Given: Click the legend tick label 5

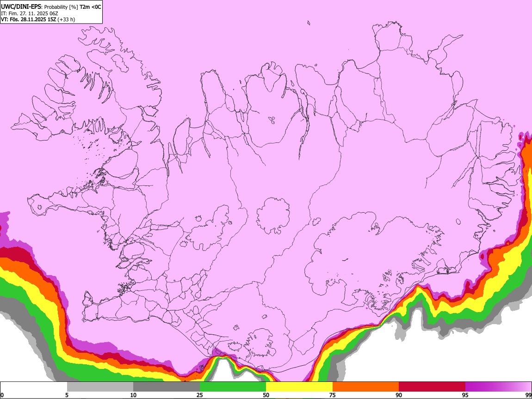Looking at the screenshot, I should coord(67,395).
